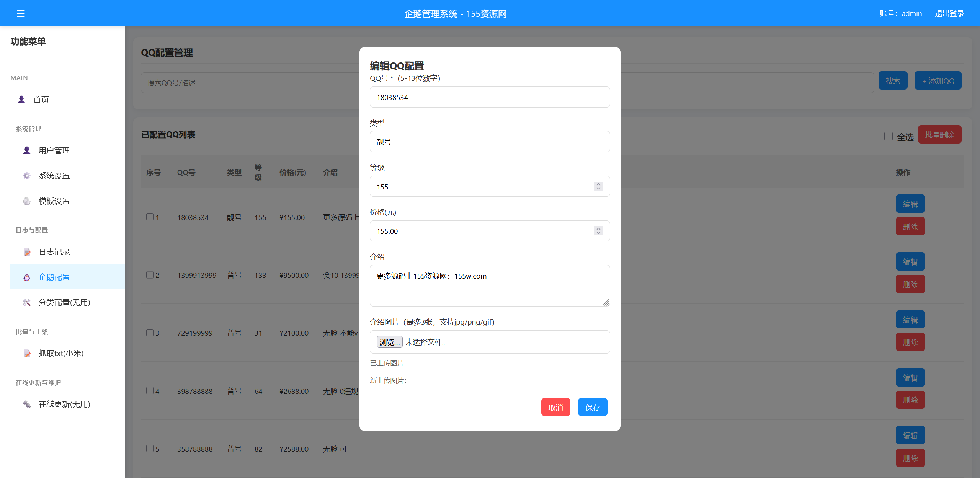This screenshot has height=478, width=980.
Task: Click the QQ号 input showing 18038534
Action: [490, 97]
